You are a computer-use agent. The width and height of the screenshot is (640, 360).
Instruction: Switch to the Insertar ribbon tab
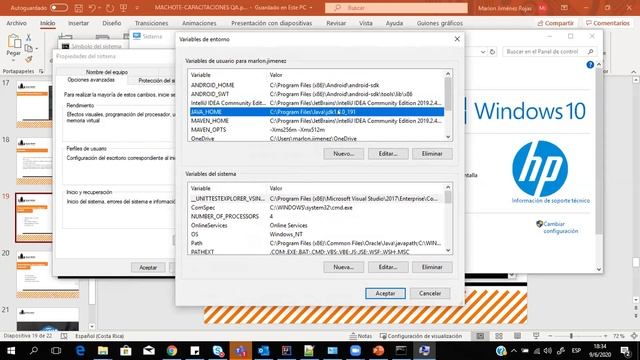pos(78,23)
